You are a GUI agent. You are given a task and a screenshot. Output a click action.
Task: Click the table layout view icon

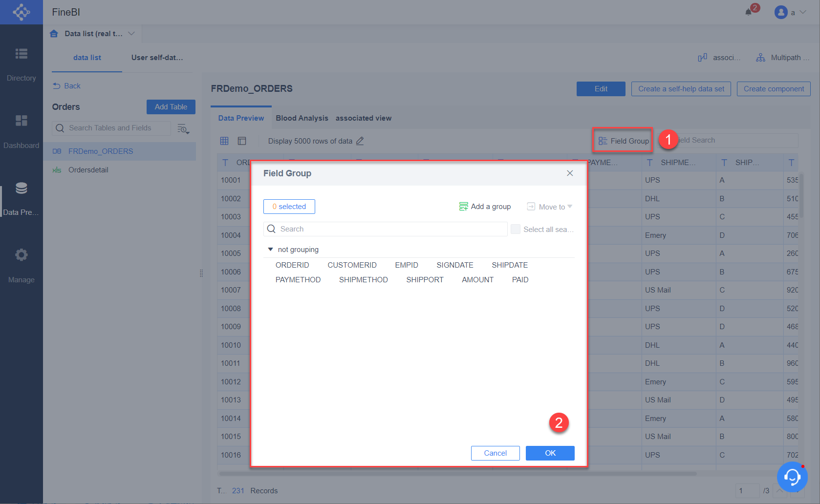click(x=242, y=141)
